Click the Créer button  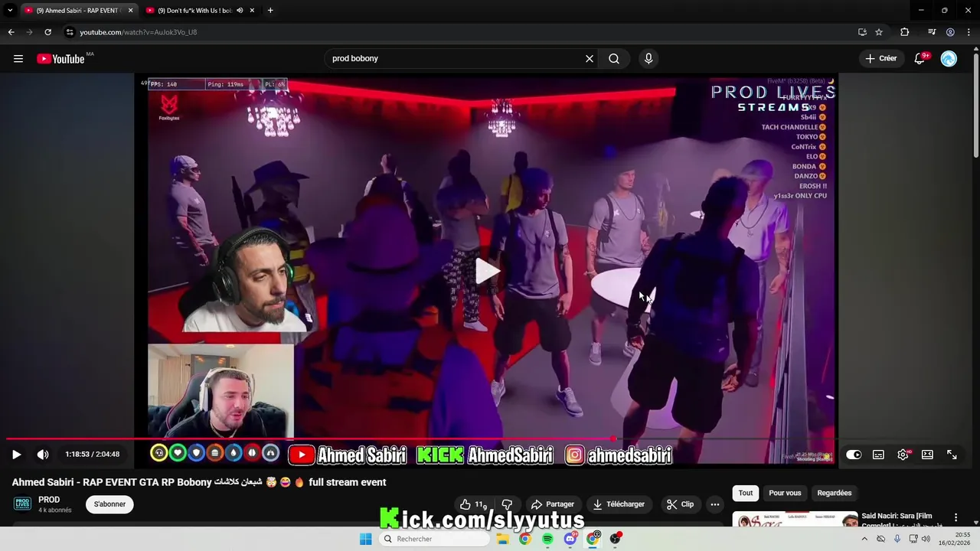[x=880, y=59]
